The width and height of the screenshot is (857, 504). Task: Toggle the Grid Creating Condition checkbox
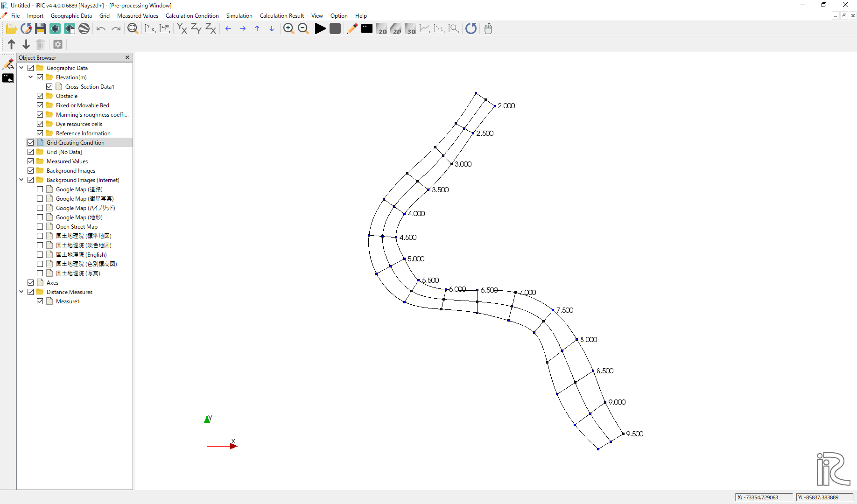click(x=31, y=143)
